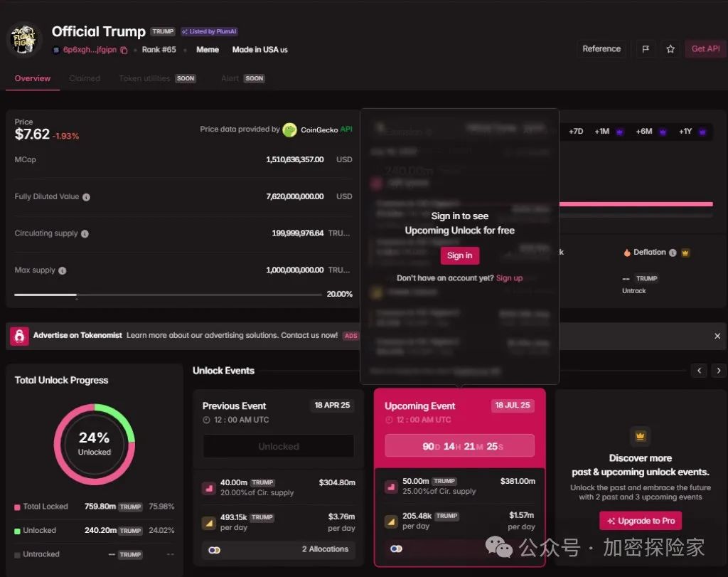Open the Sign up link
Screen dimensions: 728x577
coord(509,277)
